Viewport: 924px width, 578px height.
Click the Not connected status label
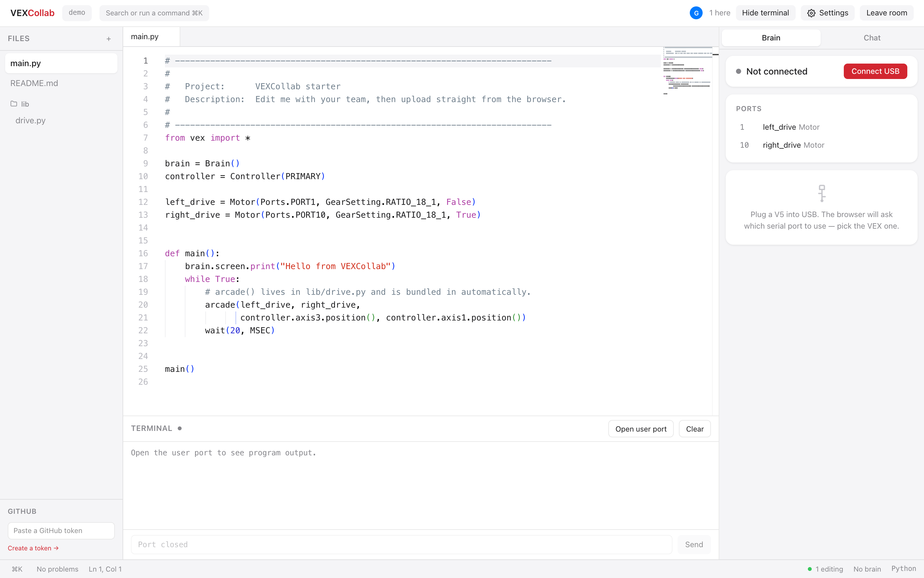(x=776, y=72)
